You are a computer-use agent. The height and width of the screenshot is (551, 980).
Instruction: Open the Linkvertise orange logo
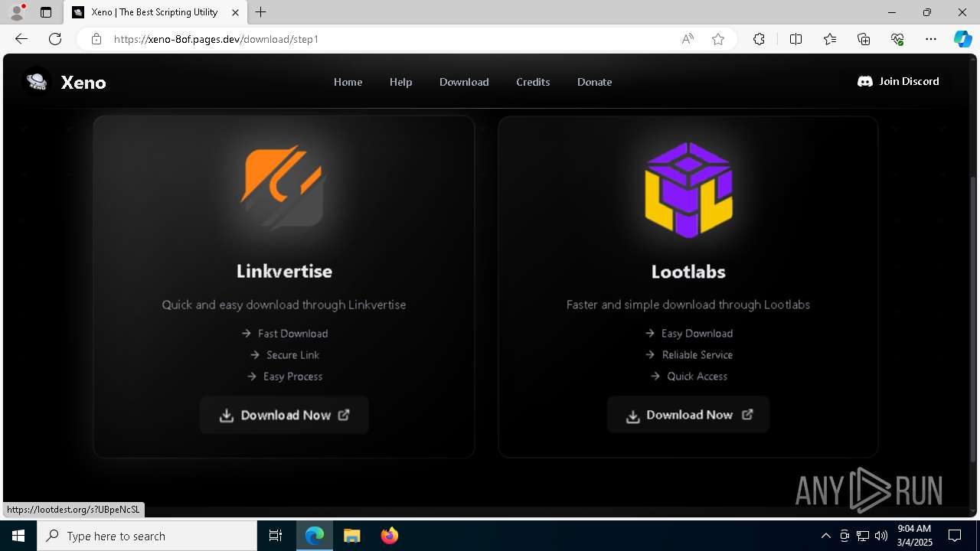(283, 187)
